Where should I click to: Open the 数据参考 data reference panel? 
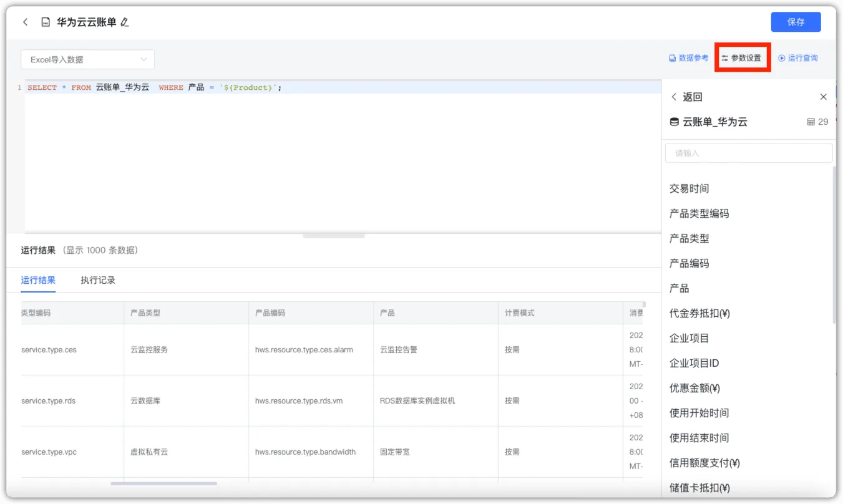[689, 58]
